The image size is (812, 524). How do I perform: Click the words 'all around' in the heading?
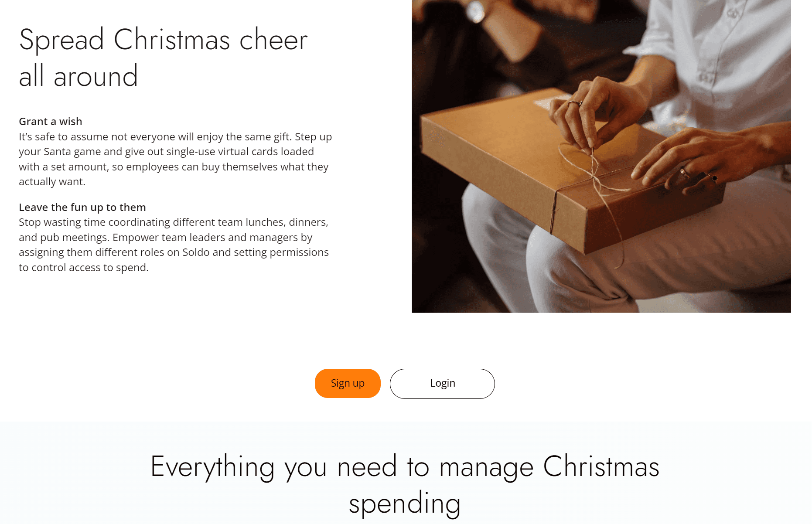[78, 76]
